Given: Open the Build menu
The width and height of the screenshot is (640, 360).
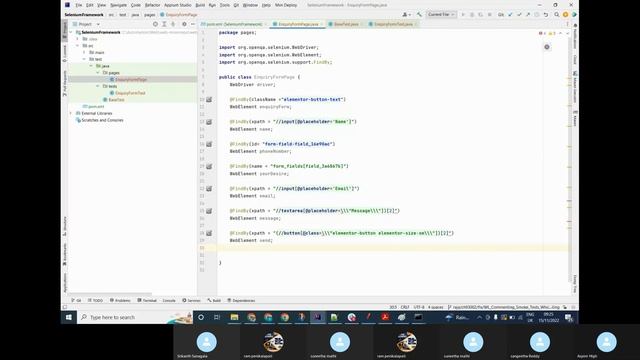Looking at the screenshot, I should point(200,5).
